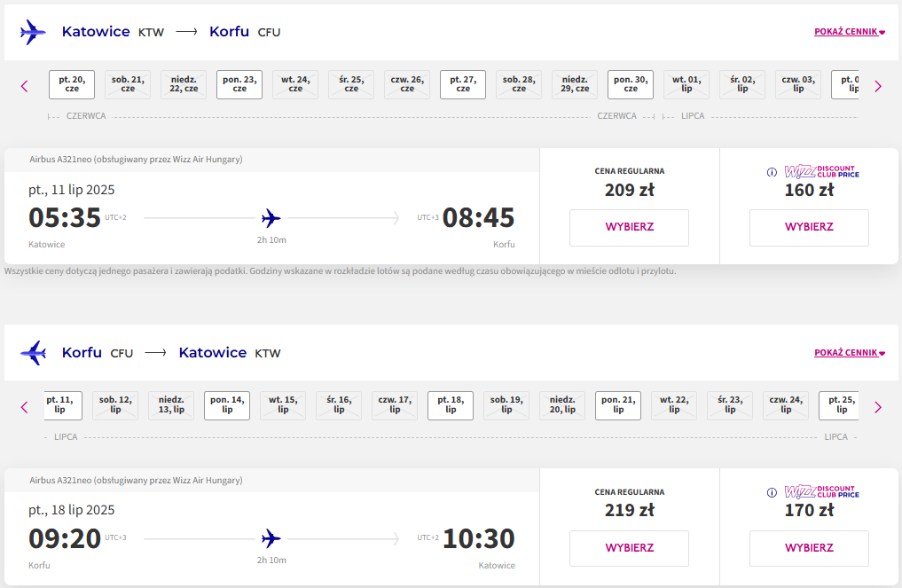Click next dates arrow for Korfu–Katowice flight
This screenshot has width=902, height=588.
[878, 407]
